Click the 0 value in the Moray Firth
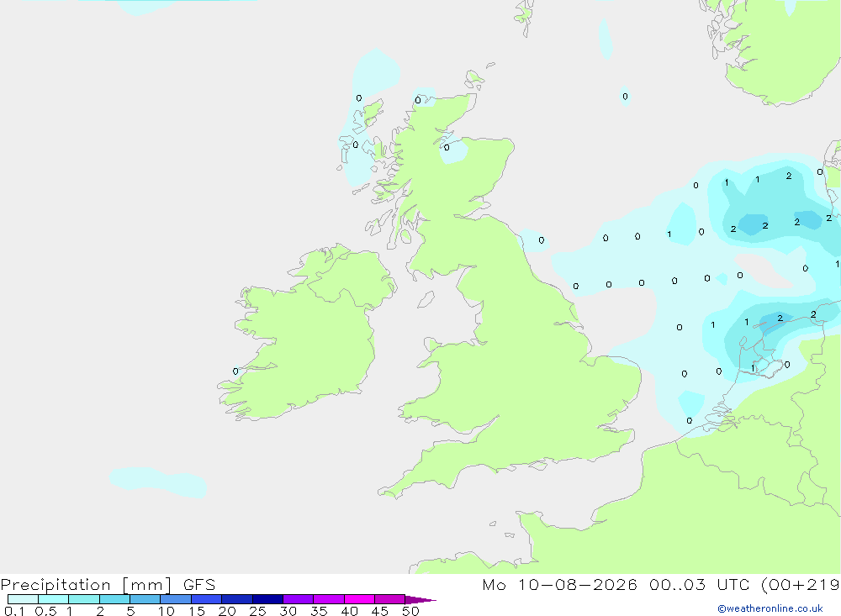 pyautogui.click(x=447, y=147)
